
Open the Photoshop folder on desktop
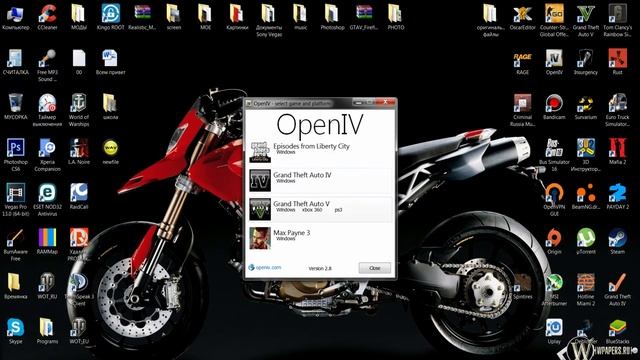[x=332, y=17]
